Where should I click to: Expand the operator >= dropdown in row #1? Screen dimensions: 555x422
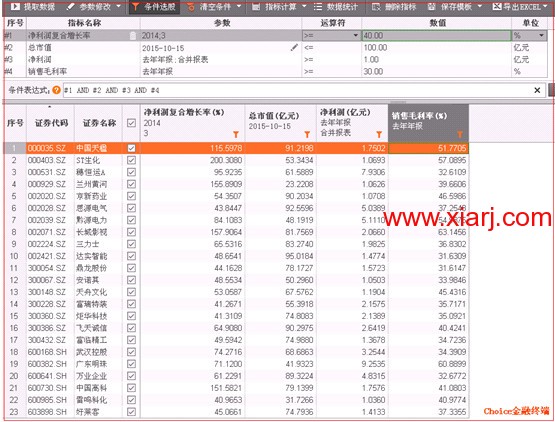click(x=355, y=35)
